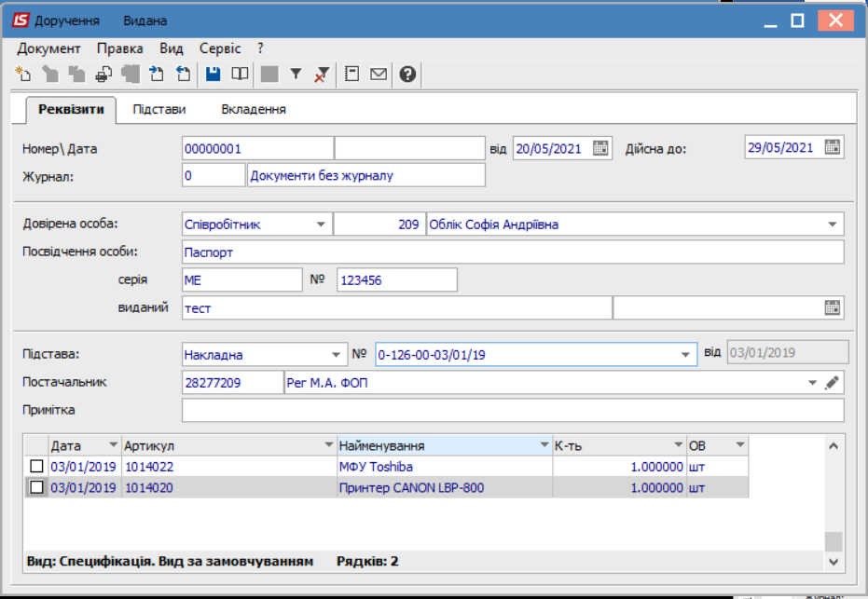Expand the Постачальник Рег М.А. ФОП dropdown
The height and width of the screenshot is (599, 868).
tap(812, 383)
